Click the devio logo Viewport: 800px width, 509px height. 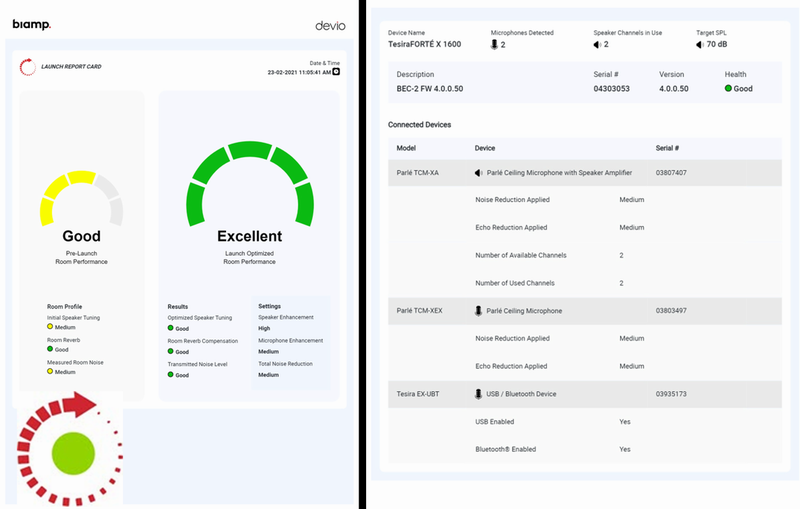pyautogui.click(x=330, y=26)
